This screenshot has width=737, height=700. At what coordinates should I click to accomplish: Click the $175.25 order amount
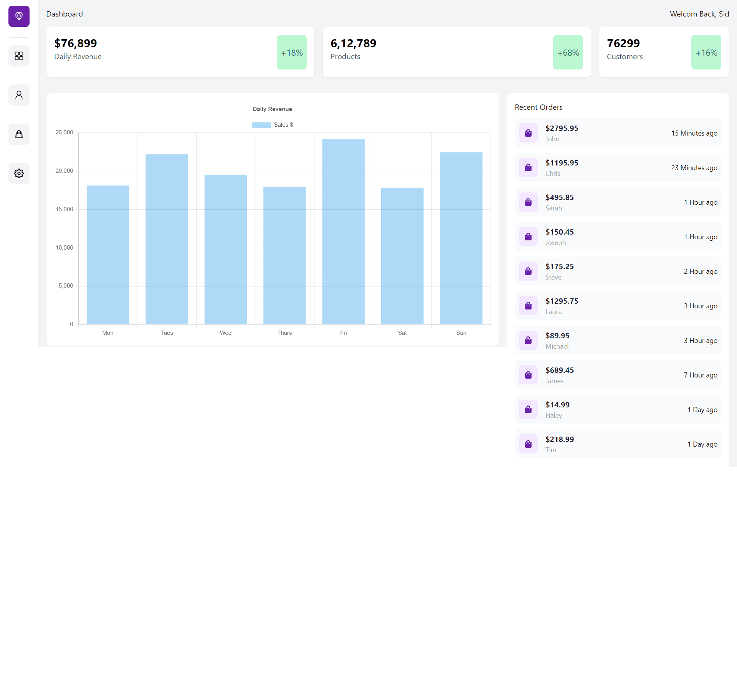click(560, 266)
